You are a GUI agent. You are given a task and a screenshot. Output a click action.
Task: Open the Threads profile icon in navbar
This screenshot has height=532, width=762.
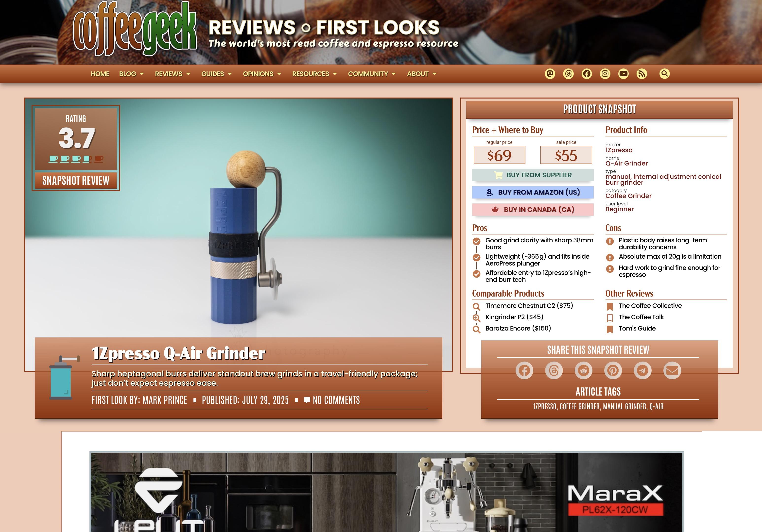coord(568,74)
